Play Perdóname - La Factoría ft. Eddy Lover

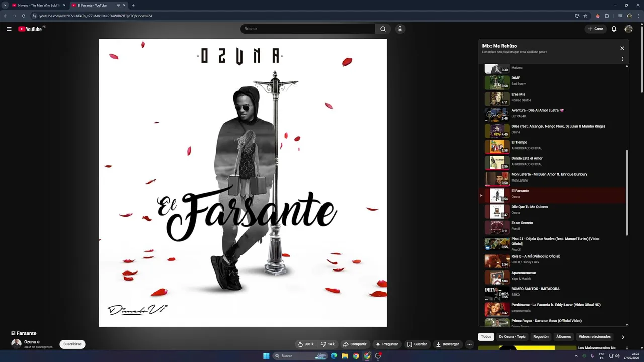click(x=552, y=309)
